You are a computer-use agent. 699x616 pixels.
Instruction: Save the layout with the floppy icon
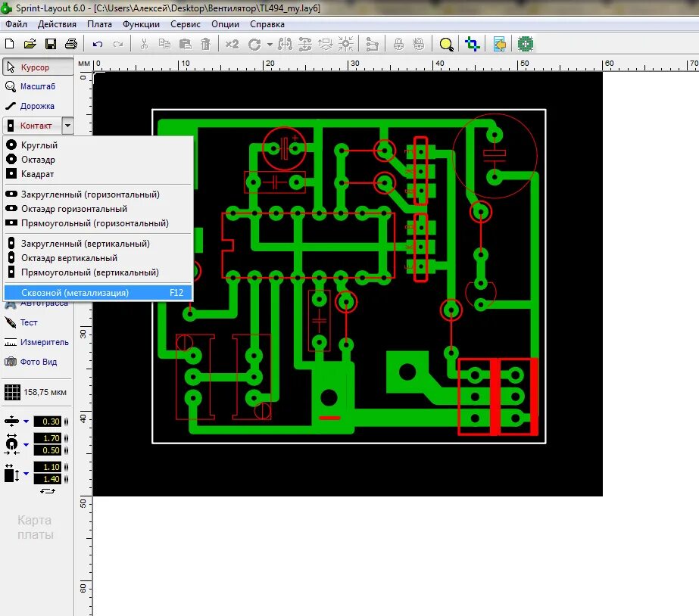51,44
